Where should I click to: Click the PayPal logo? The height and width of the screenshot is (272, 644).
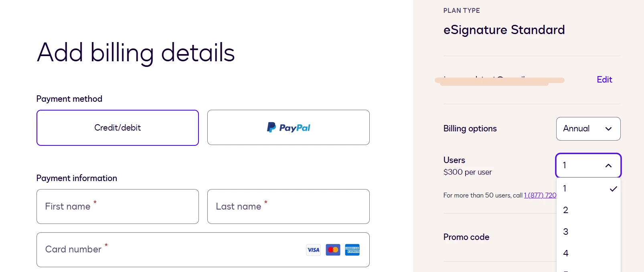pos(289,127)
